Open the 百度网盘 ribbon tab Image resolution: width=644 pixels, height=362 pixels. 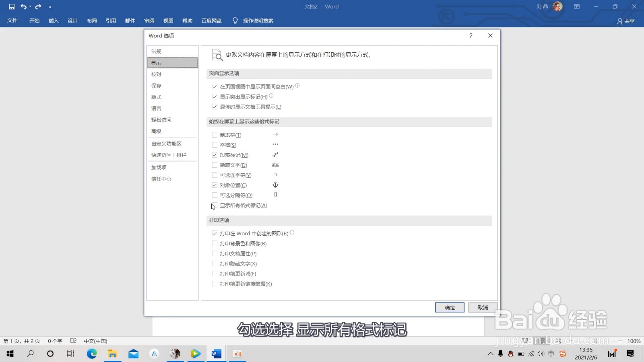coord(212,21)
